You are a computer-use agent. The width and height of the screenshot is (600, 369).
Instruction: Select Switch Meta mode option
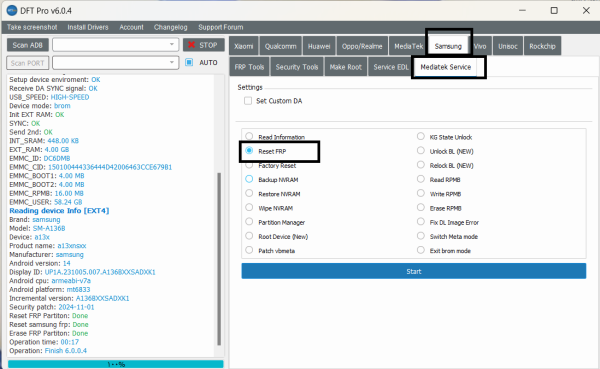tap(421, 236)
